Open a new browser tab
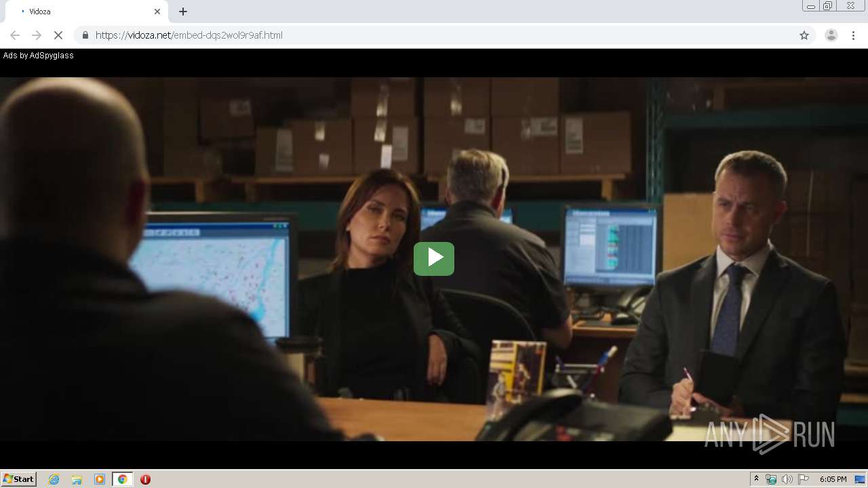 click(x=183, y=12)
